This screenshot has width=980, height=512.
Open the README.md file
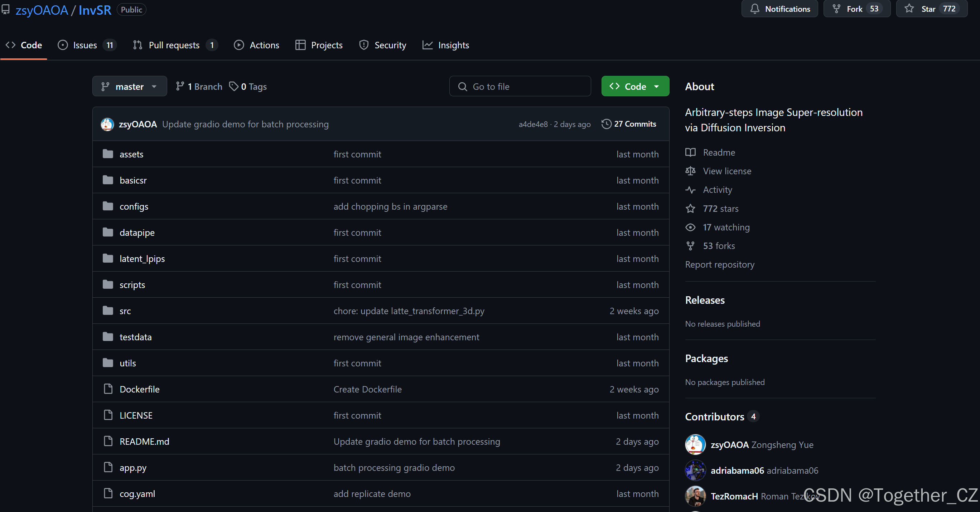(144, 441)
